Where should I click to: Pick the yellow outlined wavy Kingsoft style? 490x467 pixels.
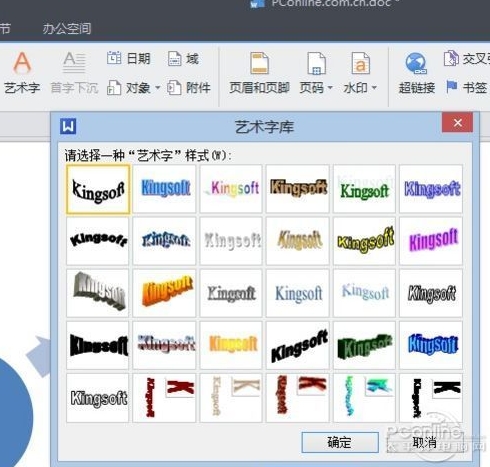364,241
